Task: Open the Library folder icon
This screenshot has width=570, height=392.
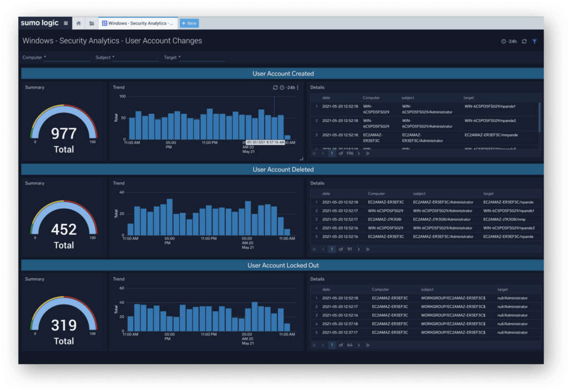Action: pos(91,23)
